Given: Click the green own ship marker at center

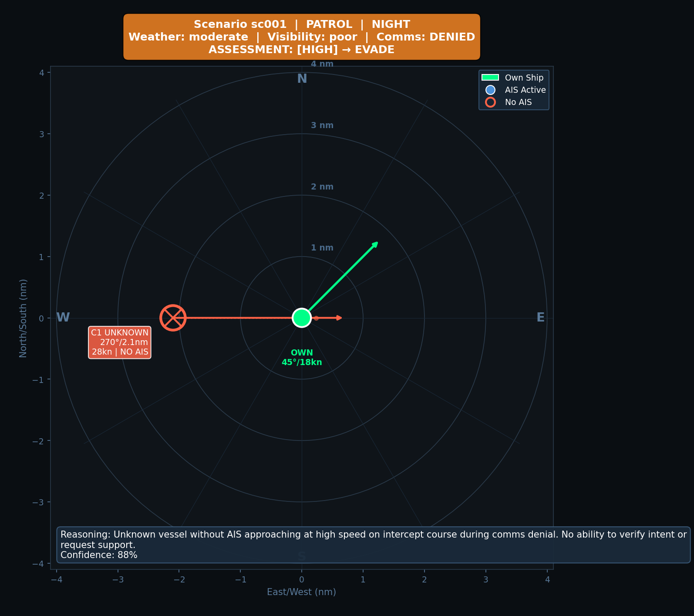Looking at the screenshot, I should click(302, 318).
